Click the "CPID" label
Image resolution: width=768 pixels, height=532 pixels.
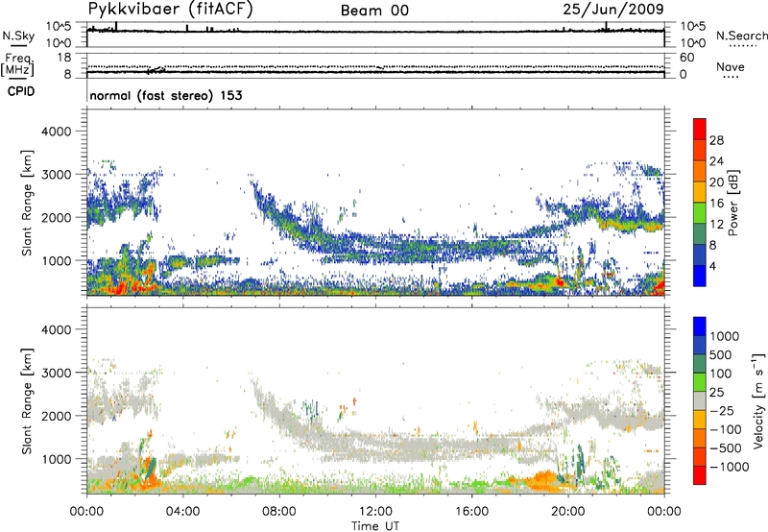[21, 91]
